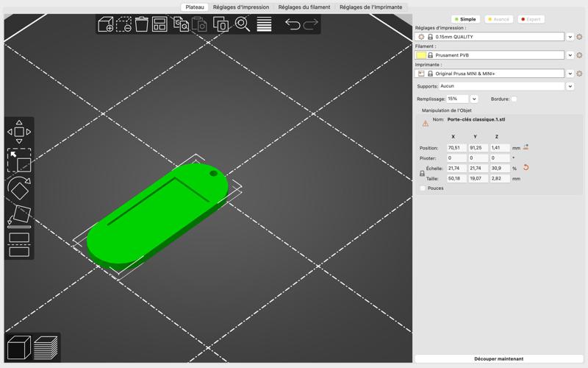Select the Scale tool
Image resolution: width=588 pixels, height=368 pixels.
click(19, 160)
